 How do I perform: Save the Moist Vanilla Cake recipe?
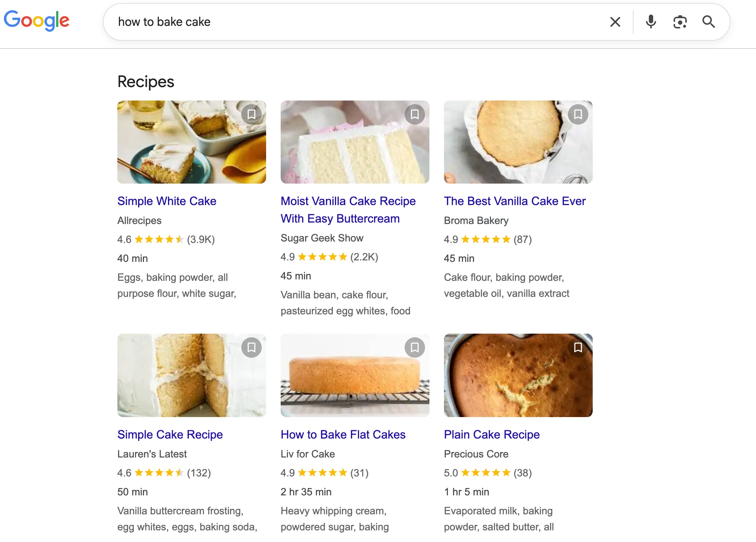click(414, 114)
